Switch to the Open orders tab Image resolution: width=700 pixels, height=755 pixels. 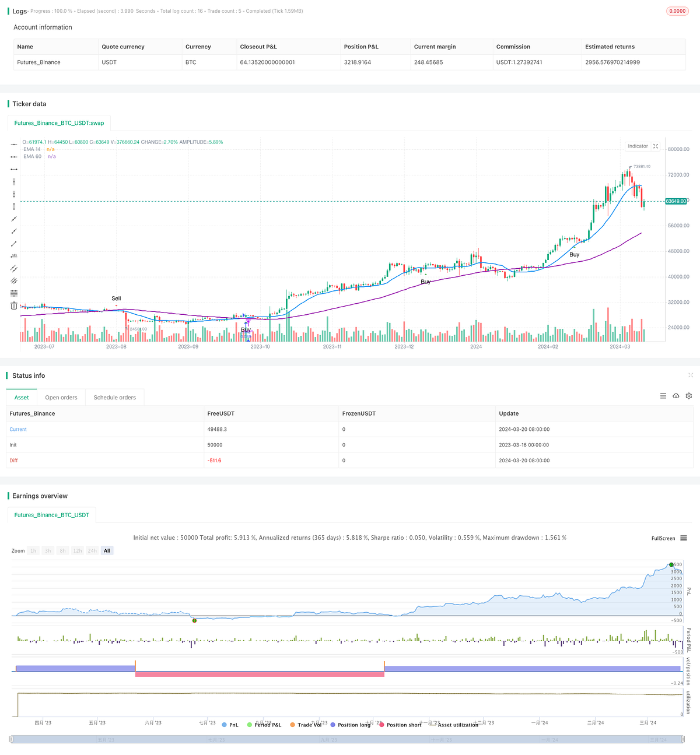(x=61, y=397)
